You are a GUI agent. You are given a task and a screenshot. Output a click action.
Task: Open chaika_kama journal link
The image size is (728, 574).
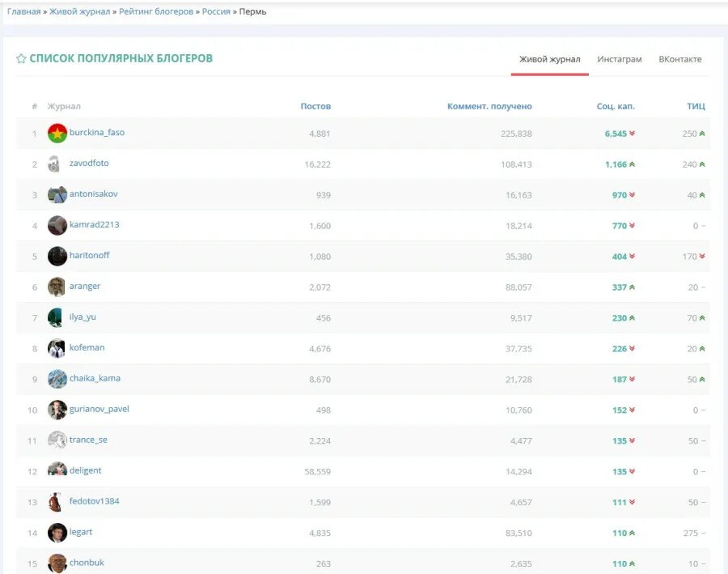click(x=95, y=378)
